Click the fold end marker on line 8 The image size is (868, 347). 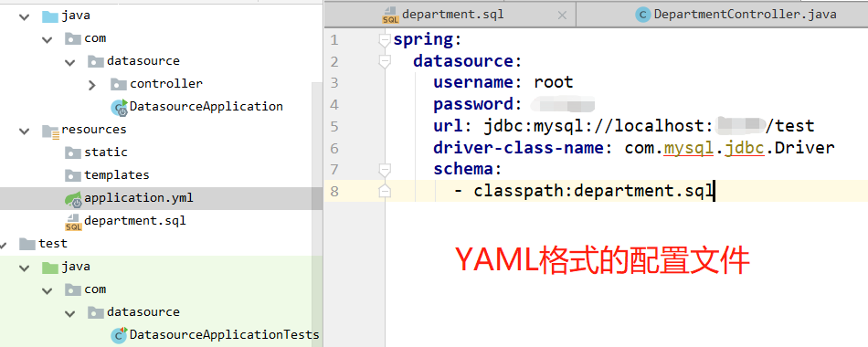coord(384,191)
